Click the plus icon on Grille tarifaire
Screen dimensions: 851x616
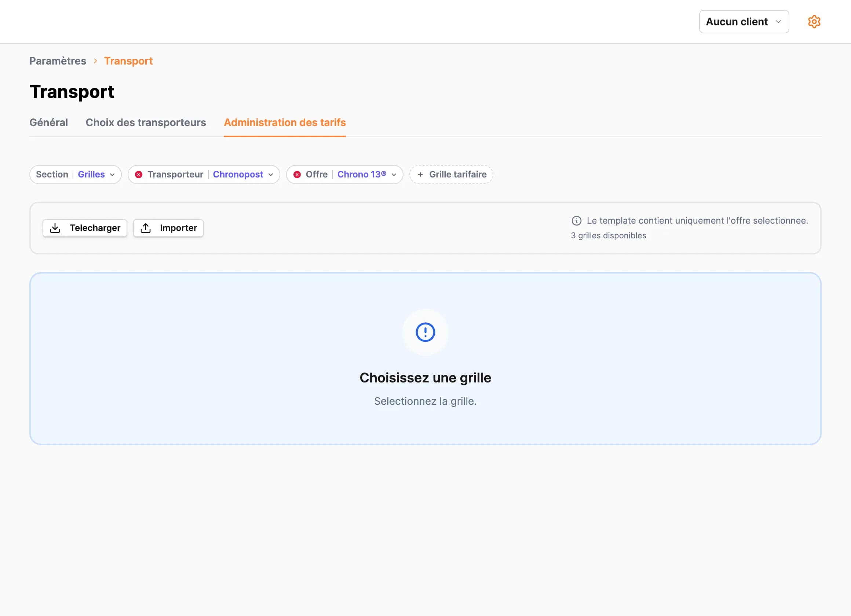point(420,175)
